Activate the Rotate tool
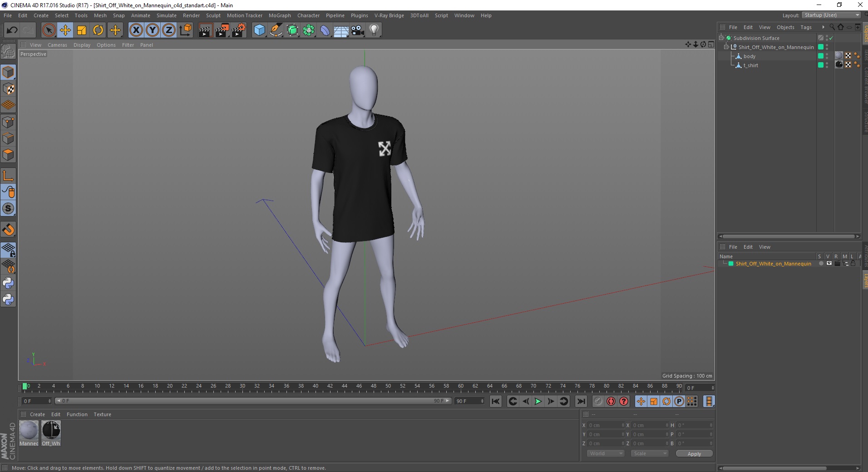Screen dimensions: 868x472 (x=98, y=30)
